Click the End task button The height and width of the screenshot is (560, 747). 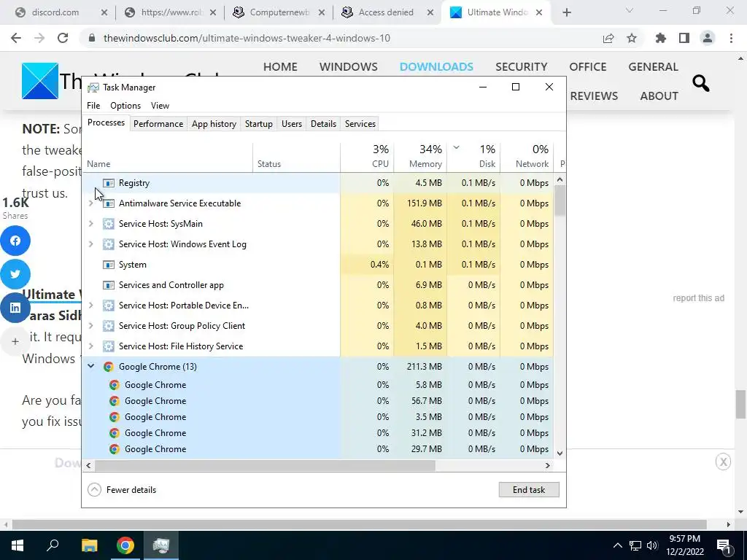click(x=529, y=489)
